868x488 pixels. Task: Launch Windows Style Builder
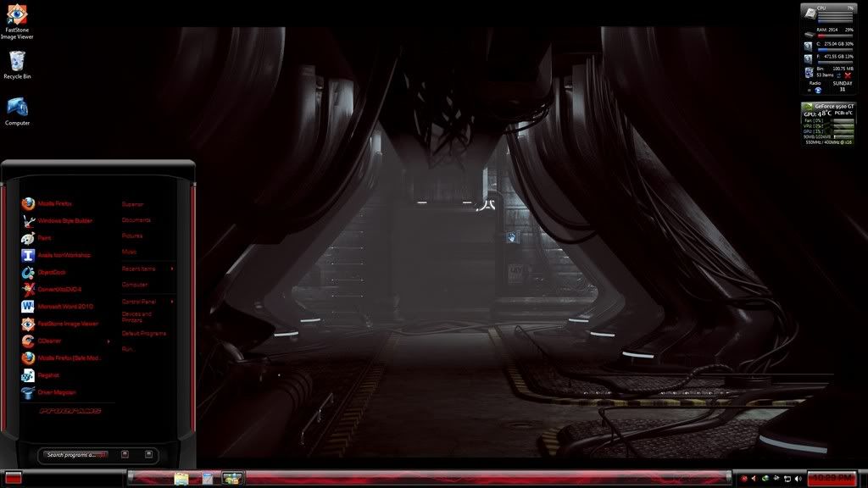64,221
